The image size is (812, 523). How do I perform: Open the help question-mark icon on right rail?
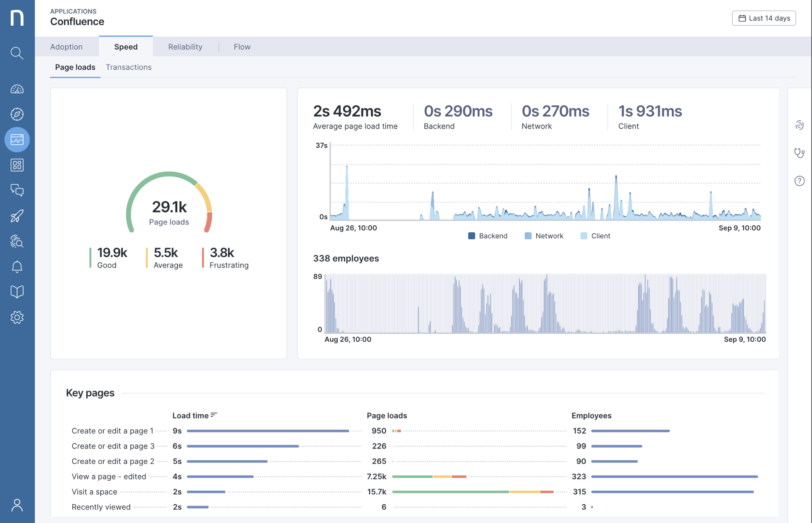pos(800,181)
